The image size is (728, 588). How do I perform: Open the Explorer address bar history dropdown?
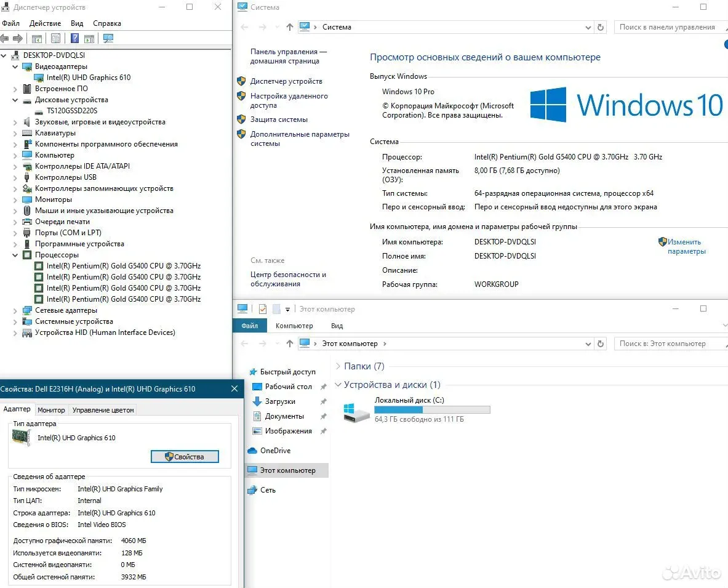pyautogui.click(x=588, y=344)
